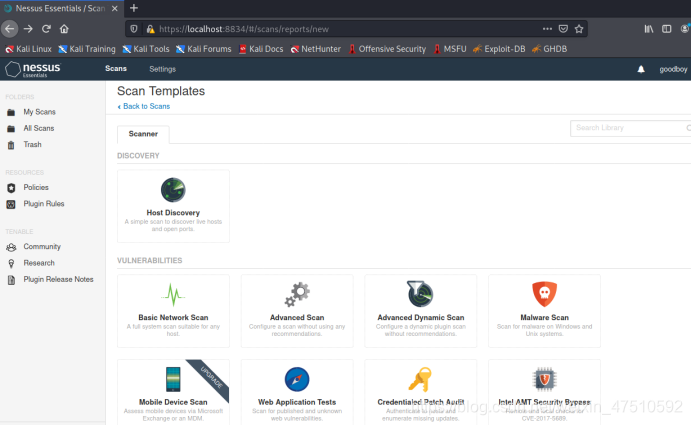Click the Policies shield icon
Image resolution: width=692 pixels, height=425 pixels.
[11, 188]
